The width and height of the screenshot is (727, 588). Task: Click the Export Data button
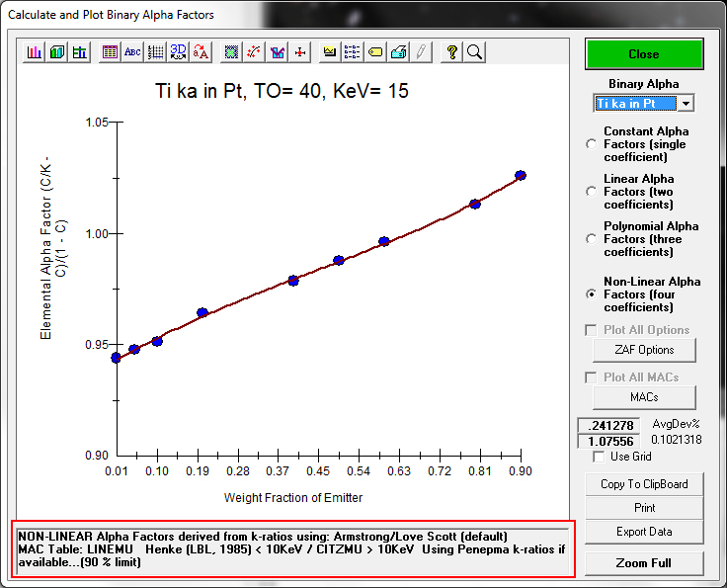tap(644, 532)
